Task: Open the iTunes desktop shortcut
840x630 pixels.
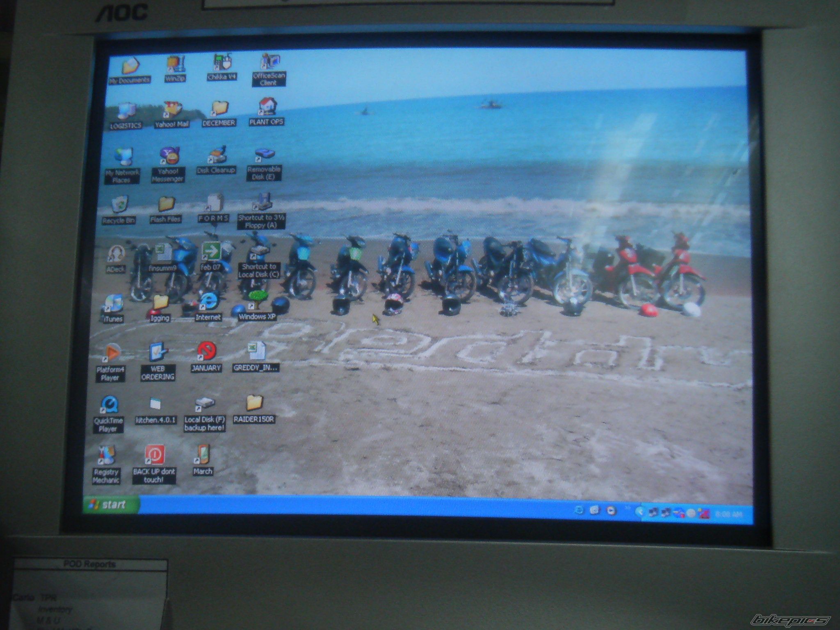Action: (x=112, y=304)
